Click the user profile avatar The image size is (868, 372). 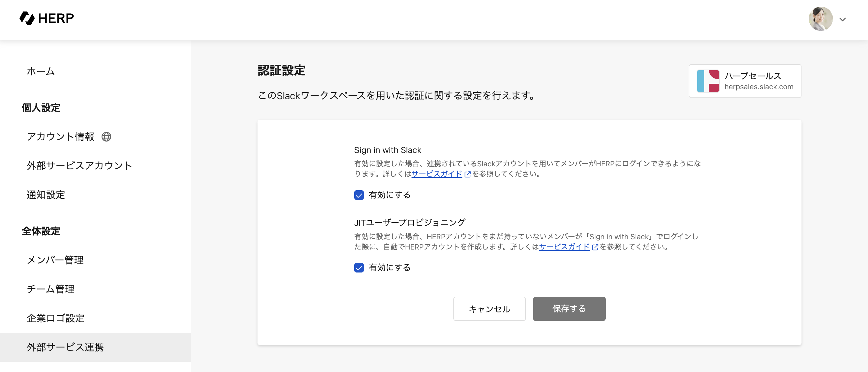(820, 19)
